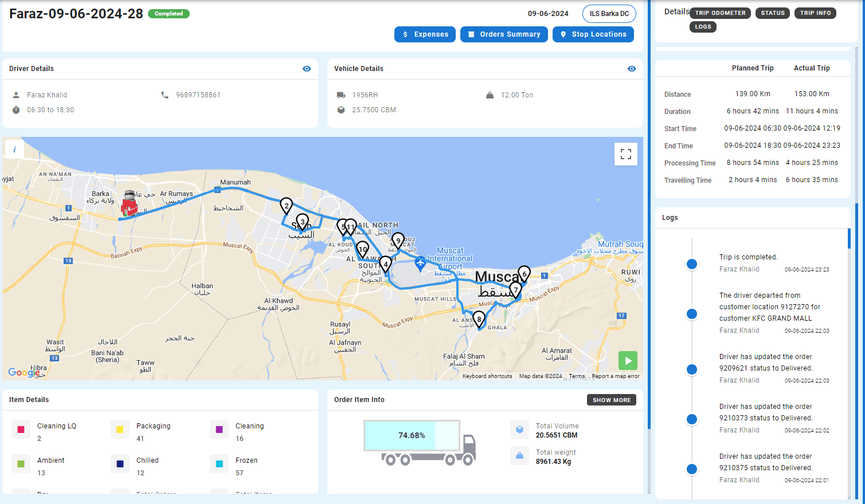The width and height of the screenshot is (865, 504).
Task: Click actual distance 153.00 Km
Action: pyautogui.click(x=812, y=94)
